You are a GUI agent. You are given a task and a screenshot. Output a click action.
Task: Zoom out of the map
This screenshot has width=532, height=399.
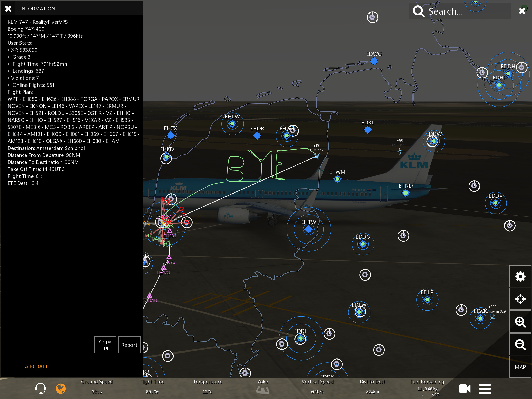click(520, 344)
